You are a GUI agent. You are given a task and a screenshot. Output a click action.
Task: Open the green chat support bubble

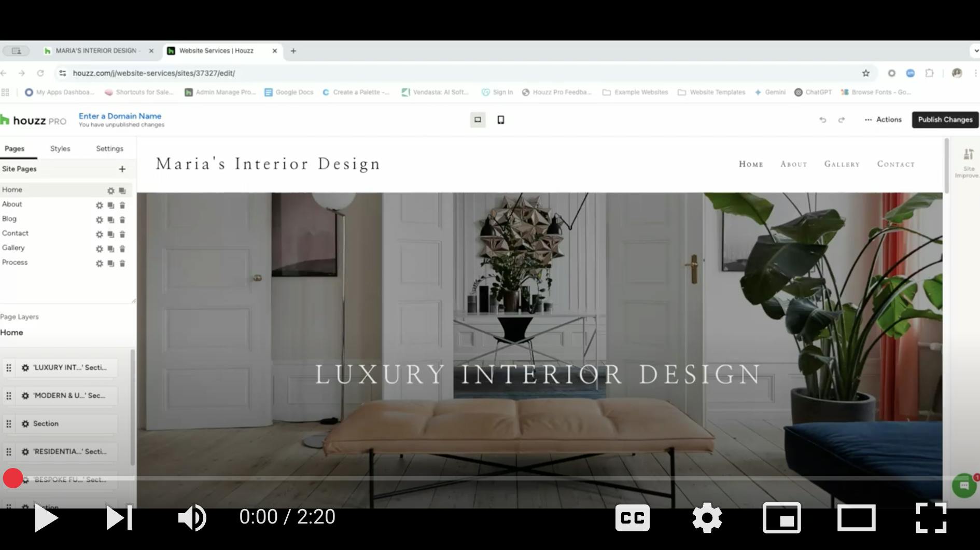click(x=964, y=486)
